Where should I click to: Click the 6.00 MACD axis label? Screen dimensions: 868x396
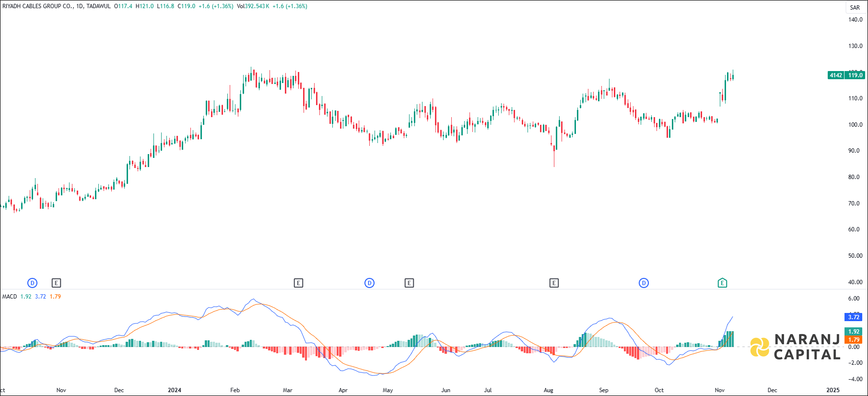tap(854, 299)
